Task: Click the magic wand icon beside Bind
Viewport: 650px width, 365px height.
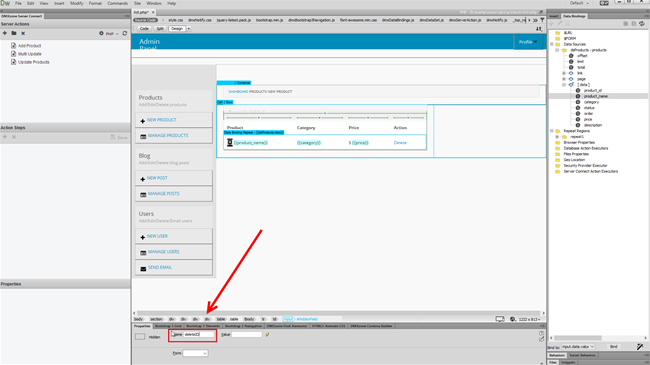Action: (x=640, y=346)
